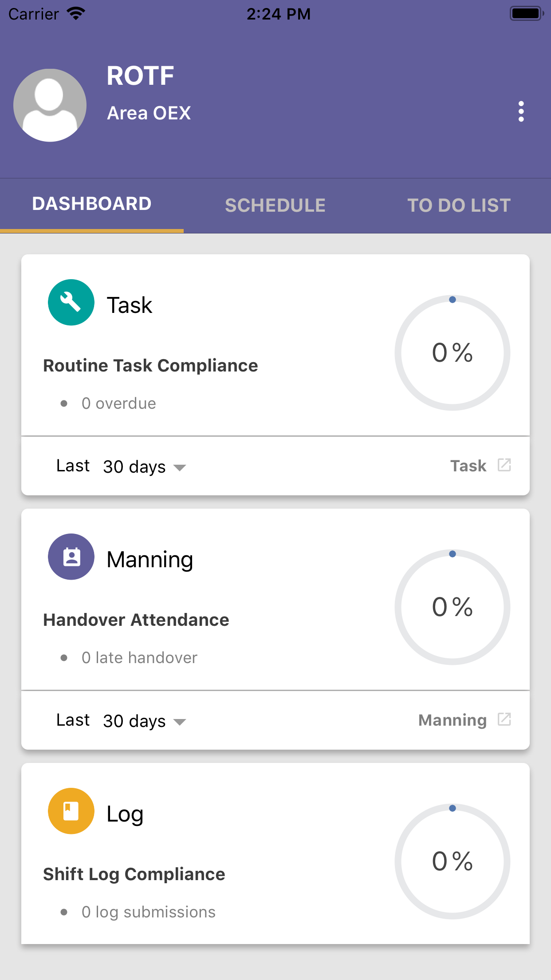Open the three-dot overflow menu
Image resolution: width=551 pixels, height=980 pixels.
(521, 111)
